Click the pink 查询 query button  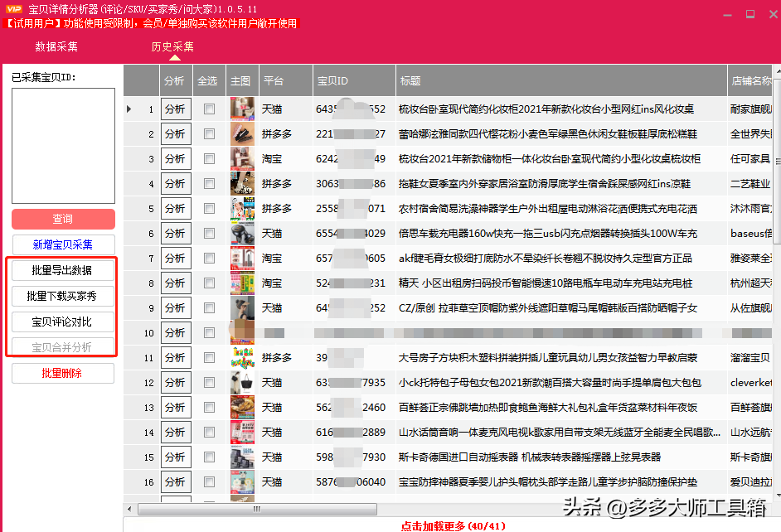pos(62,219)
